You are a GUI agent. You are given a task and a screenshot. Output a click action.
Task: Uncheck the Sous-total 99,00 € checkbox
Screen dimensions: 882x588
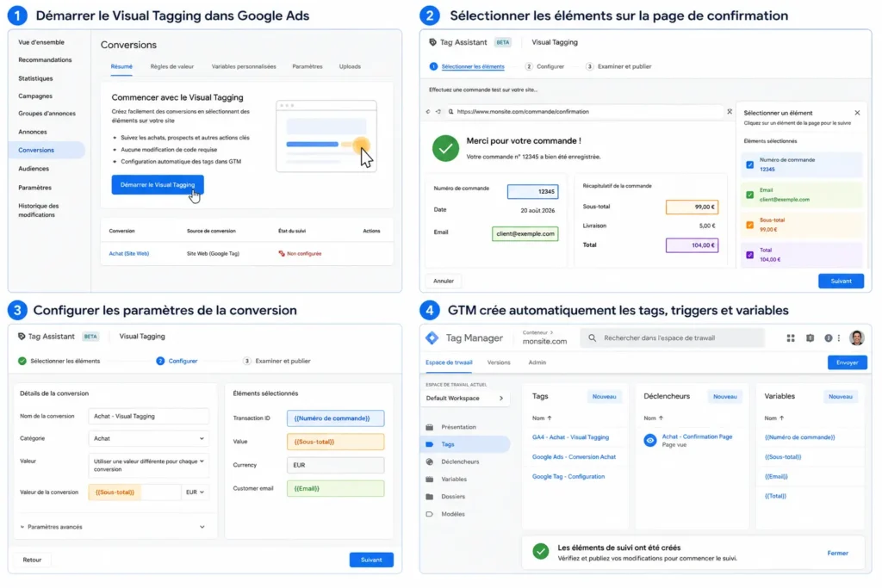pos(750,225)
